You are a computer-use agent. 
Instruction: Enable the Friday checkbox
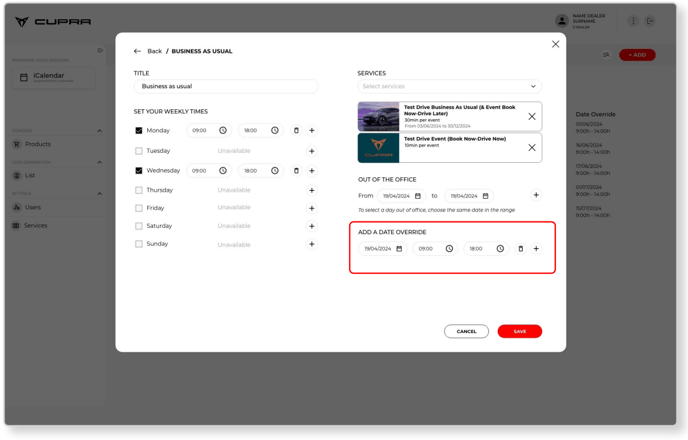point(139,208)
